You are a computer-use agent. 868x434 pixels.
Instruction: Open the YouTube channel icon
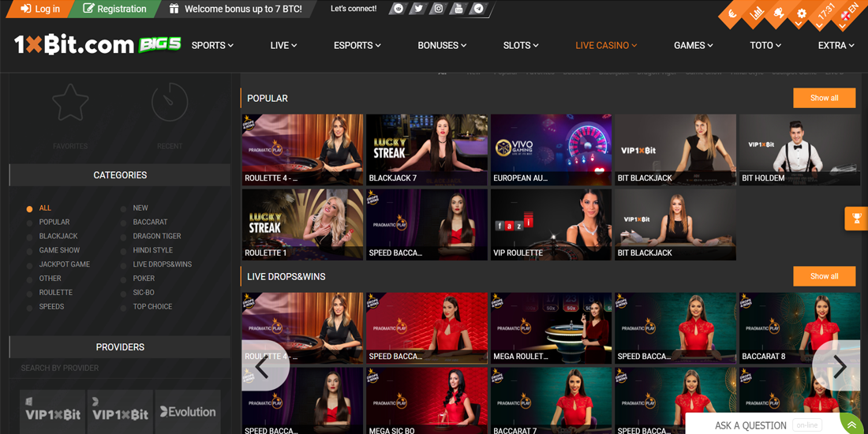click(458, 9)
